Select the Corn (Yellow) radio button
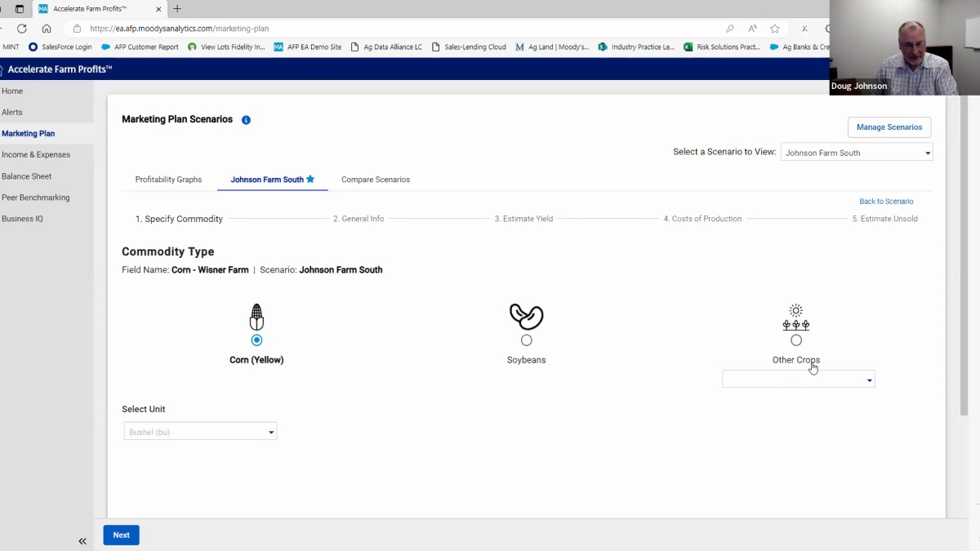The width and height of the screenshot is (980, 551). [x=257, y=340]
